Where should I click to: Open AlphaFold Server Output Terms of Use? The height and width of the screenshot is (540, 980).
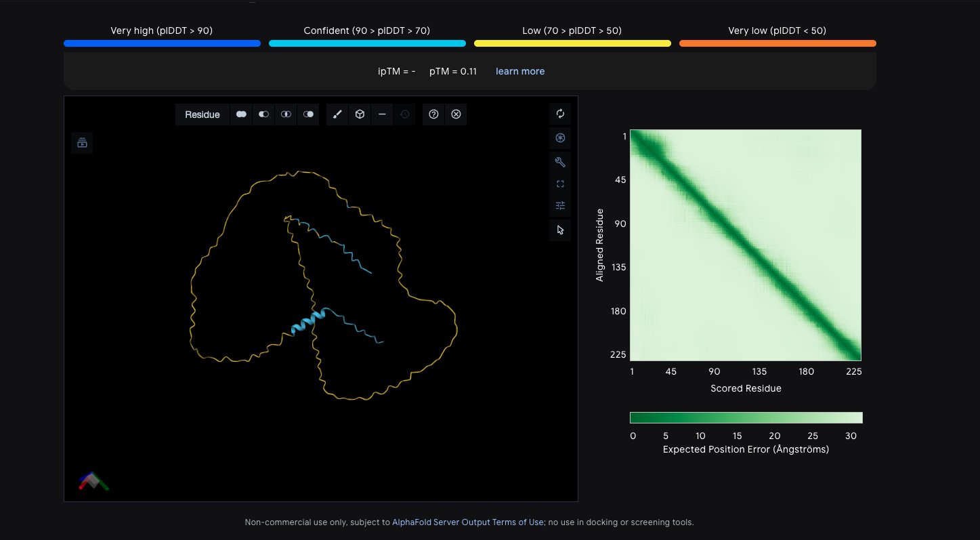click(468, 522)
